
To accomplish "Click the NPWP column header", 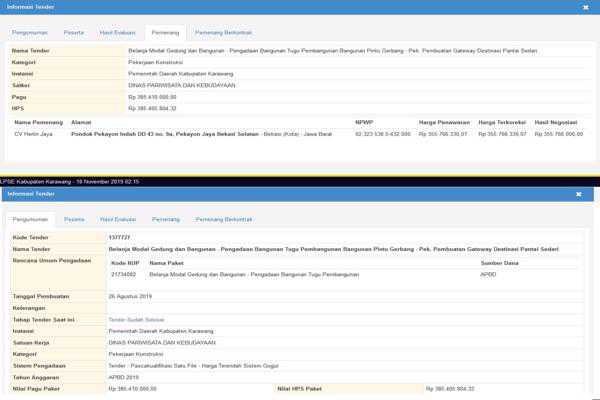I will pos(365,122).
